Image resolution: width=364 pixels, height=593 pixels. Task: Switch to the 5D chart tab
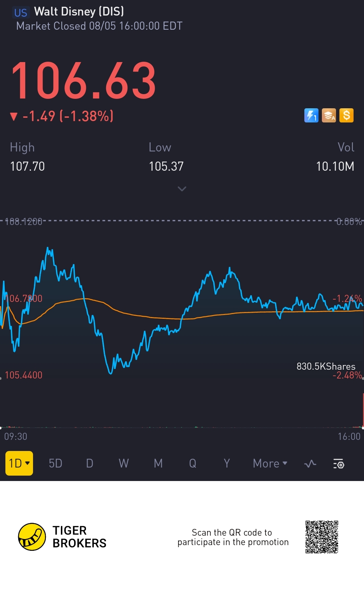(x=56, y=463)
